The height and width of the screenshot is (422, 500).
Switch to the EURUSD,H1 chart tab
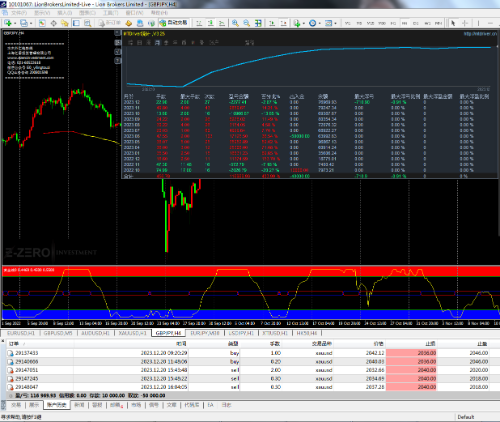pos(21,333)
